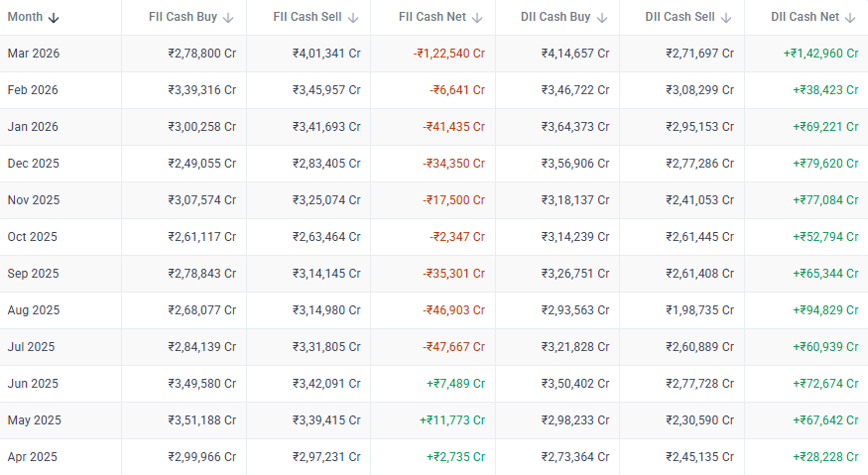The width and height of the screenshot is (868, 475).
Task: Click FII net value -₹1,22,540 Cr
Action: click(x=448, y=54)
